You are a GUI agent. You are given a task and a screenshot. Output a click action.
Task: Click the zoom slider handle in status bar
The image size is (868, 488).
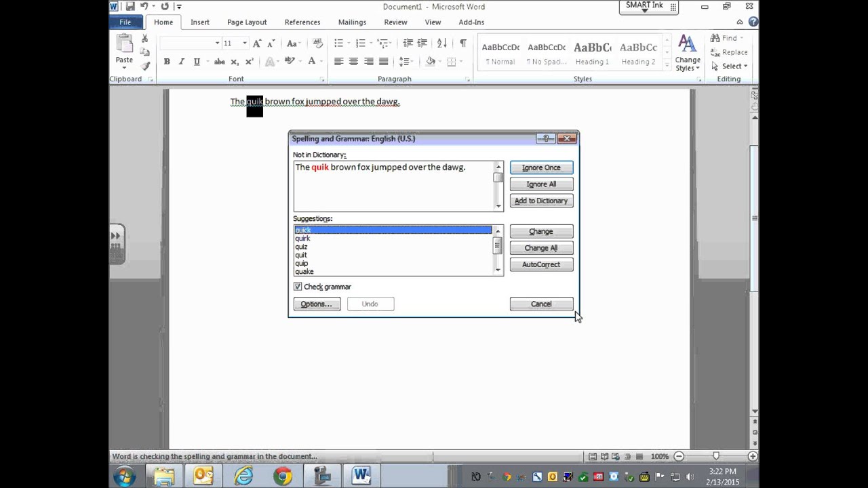tap(715, 457)
